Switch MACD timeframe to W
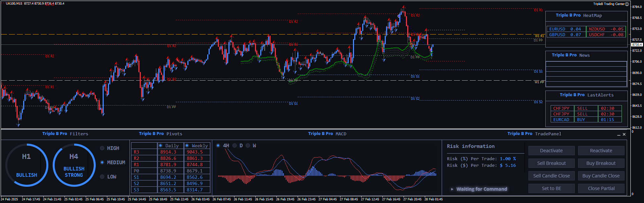 (x=248, y=146)
